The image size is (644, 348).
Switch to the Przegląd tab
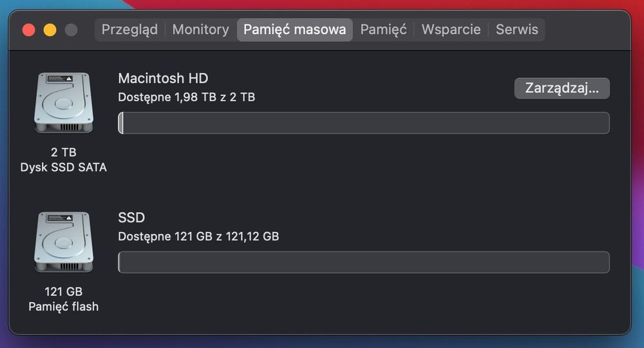coord(129,30)
